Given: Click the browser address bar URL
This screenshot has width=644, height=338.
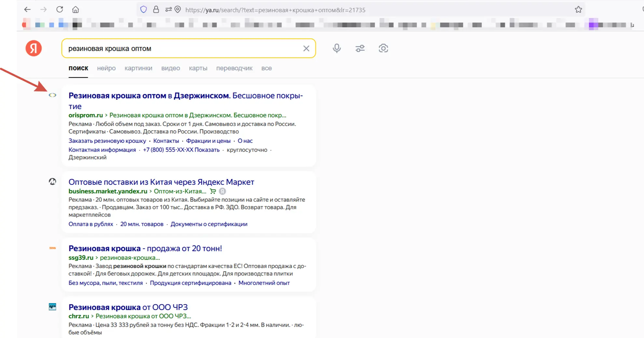Looking at the screenshot, I should [325, 10].
